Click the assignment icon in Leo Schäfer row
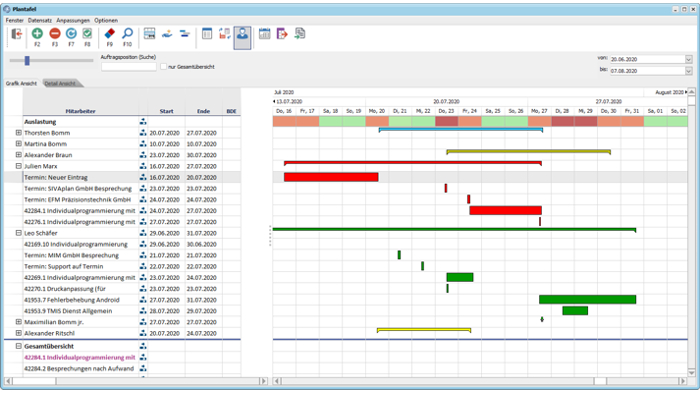 (143, 233)
